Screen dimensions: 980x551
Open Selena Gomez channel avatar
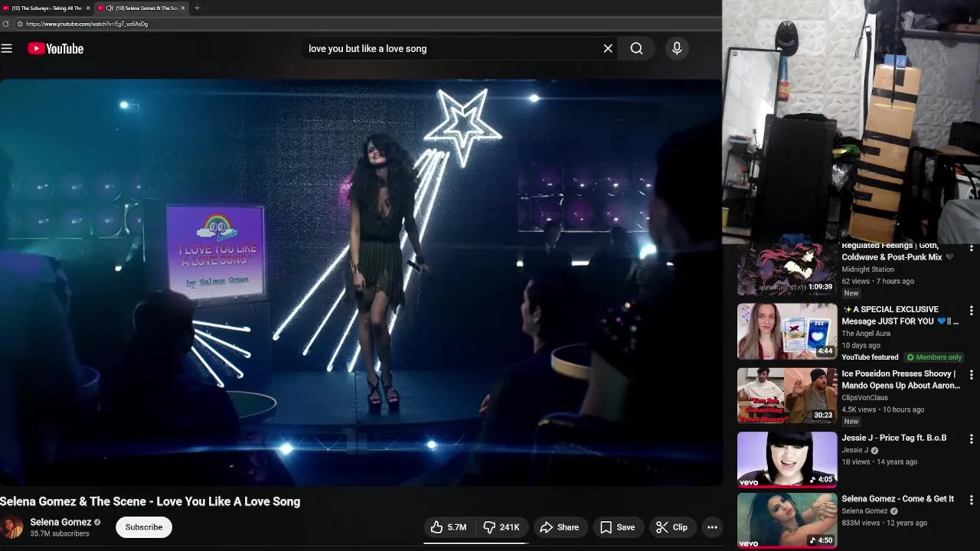11,527
